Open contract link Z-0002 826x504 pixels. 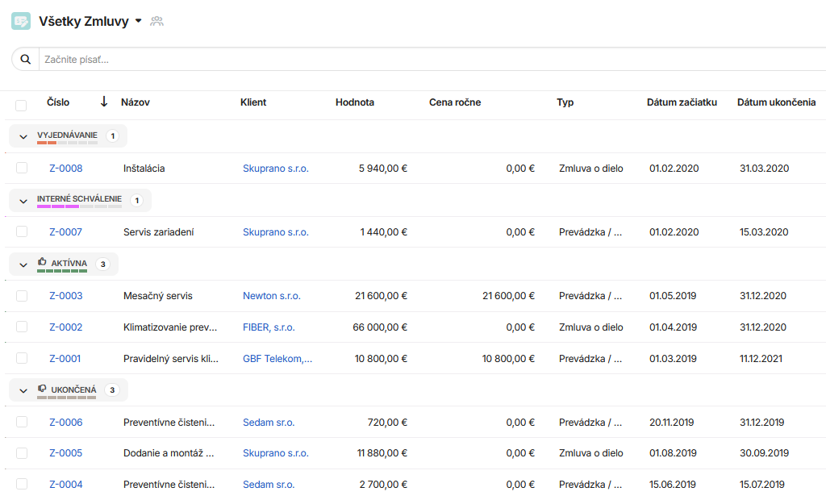click(66, 327)
